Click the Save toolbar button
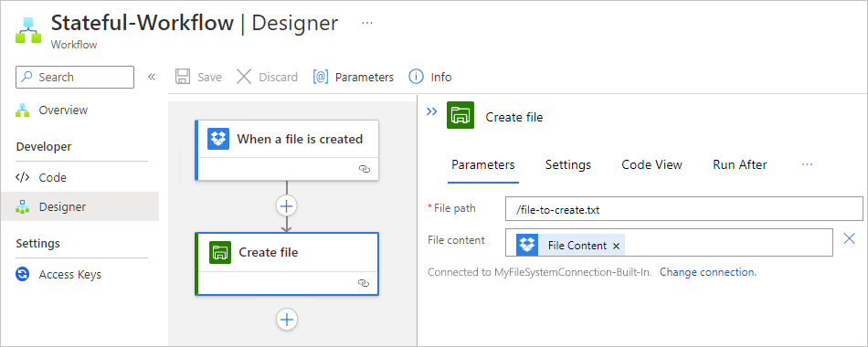The width and height of the screenshot is (868, 347). pyautogui.click(x=198, y=77)
